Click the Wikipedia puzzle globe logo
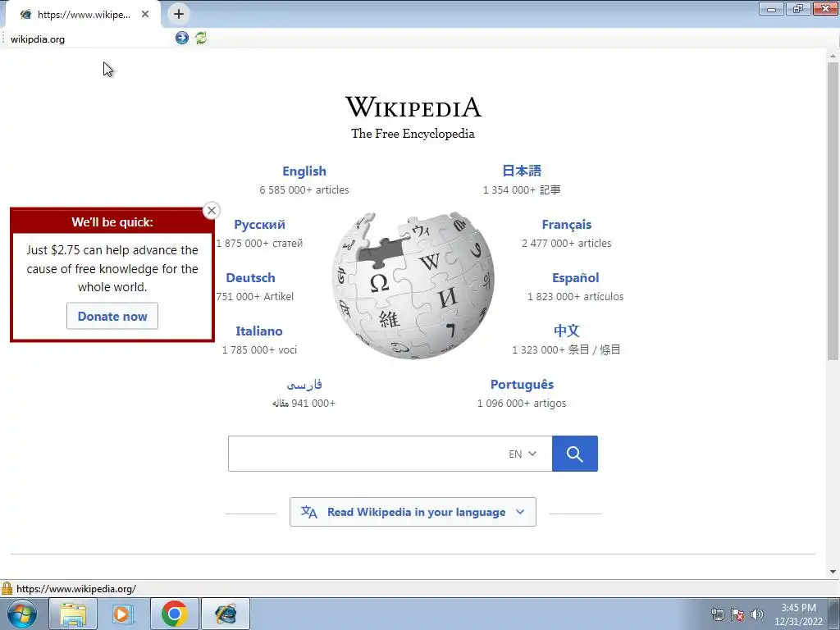Screen dimensions: 840x630 click(413, 285)
